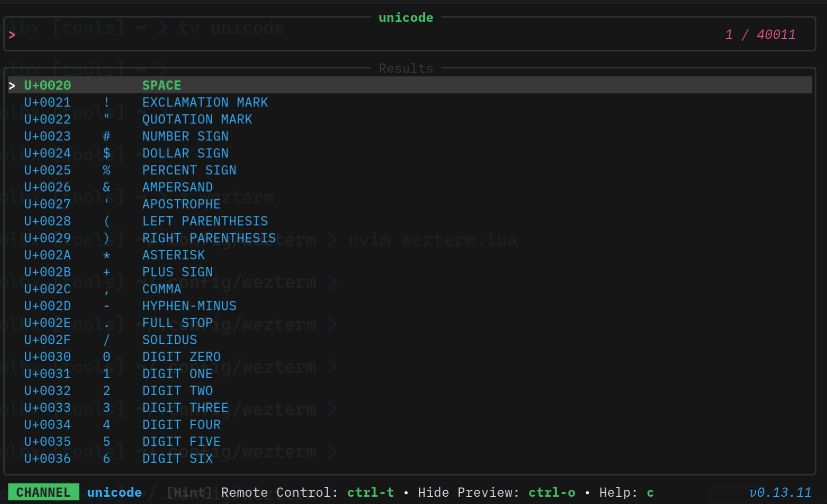Open Help via the c shortcut label
The image size is (827, 504).
(650, 492)
